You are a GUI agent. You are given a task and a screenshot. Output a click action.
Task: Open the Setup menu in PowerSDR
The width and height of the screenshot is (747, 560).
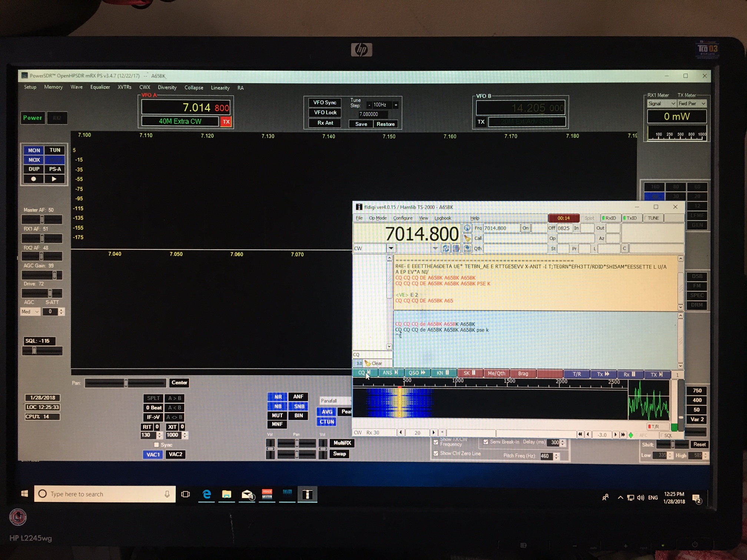[x=30, y=87]
